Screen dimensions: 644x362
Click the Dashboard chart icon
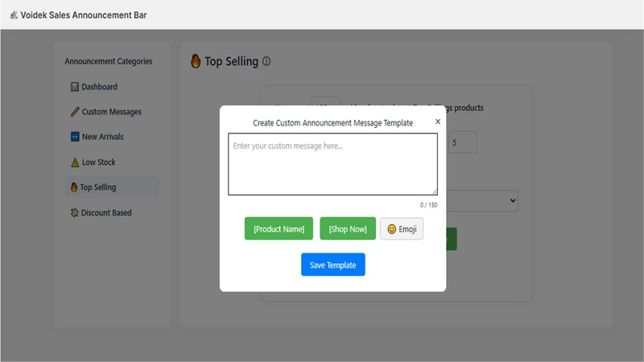click(75, 87)
